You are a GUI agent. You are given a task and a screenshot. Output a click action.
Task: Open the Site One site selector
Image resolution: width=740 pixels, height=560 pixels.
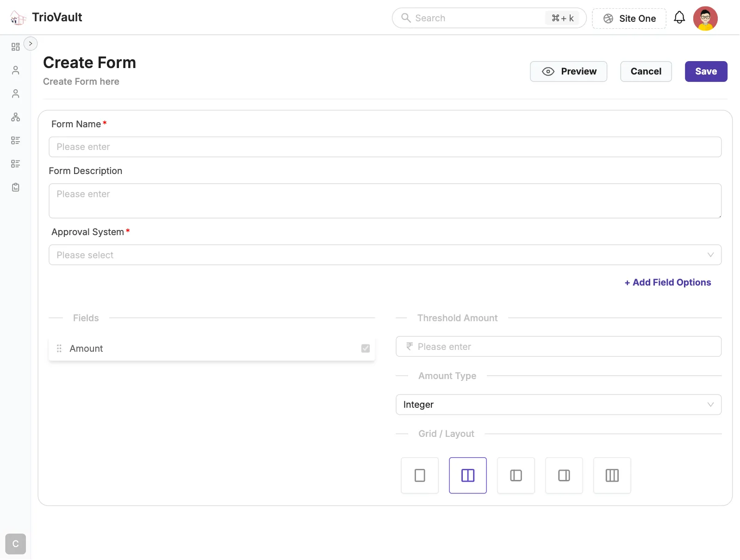pos(629,19)
